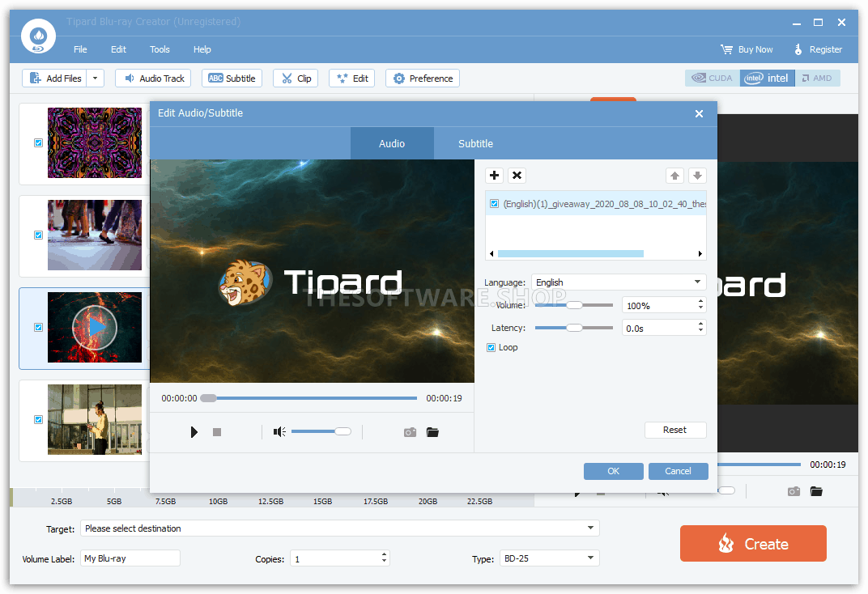Toggle the Loop checkbox

pyautogui.click(x=491, y=347)
